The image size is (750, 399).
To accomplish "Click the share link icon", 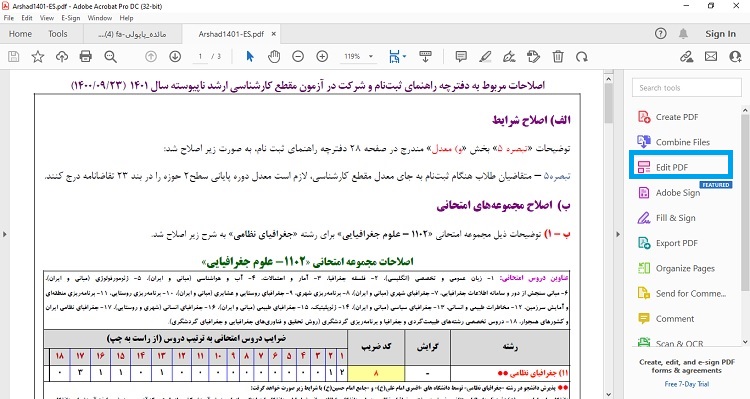I will tap(687, 56).
